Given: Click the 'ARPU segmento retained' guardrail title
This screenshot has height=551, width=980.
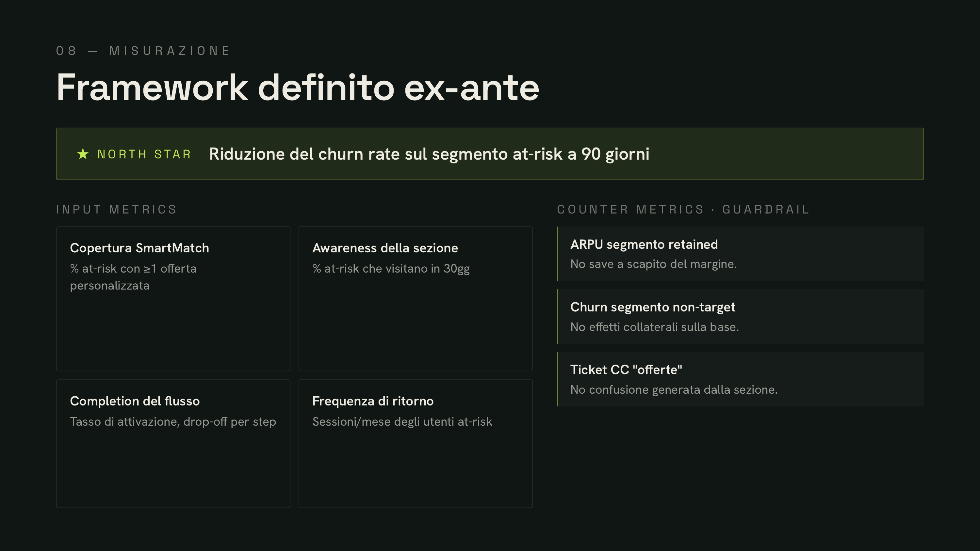Looking at the screenshot, I should point(644,244).
